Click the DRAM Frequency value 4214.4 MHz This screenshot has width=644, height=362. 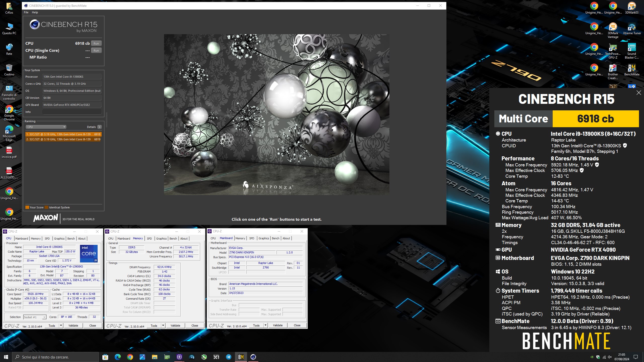(x=164, y=267)
